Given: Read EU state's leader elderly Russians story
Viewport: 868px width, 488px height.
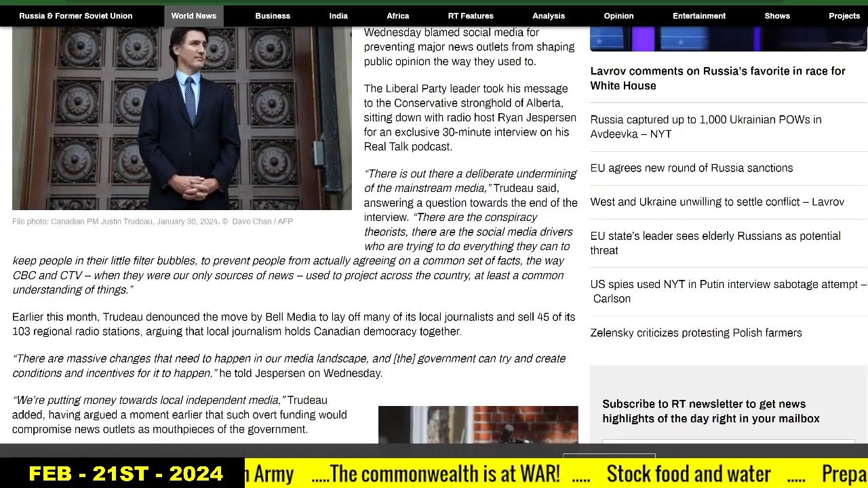Looking at the screenshot, I should tap(715, 243).
